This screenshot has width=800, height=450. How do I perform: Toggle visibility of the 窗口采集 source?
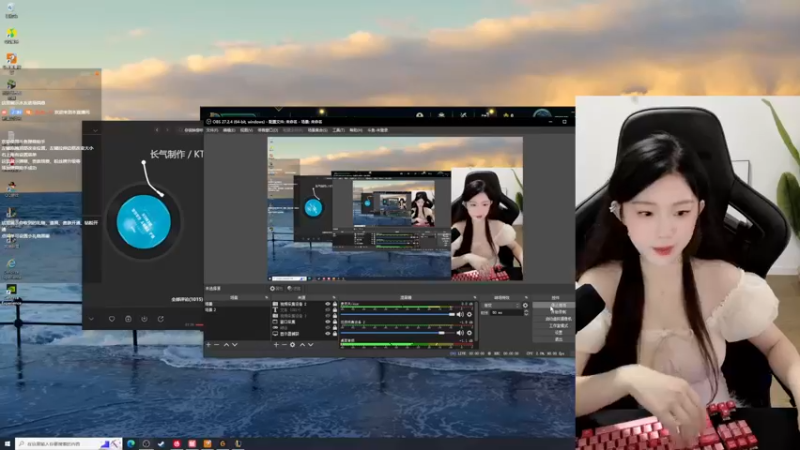328,322
